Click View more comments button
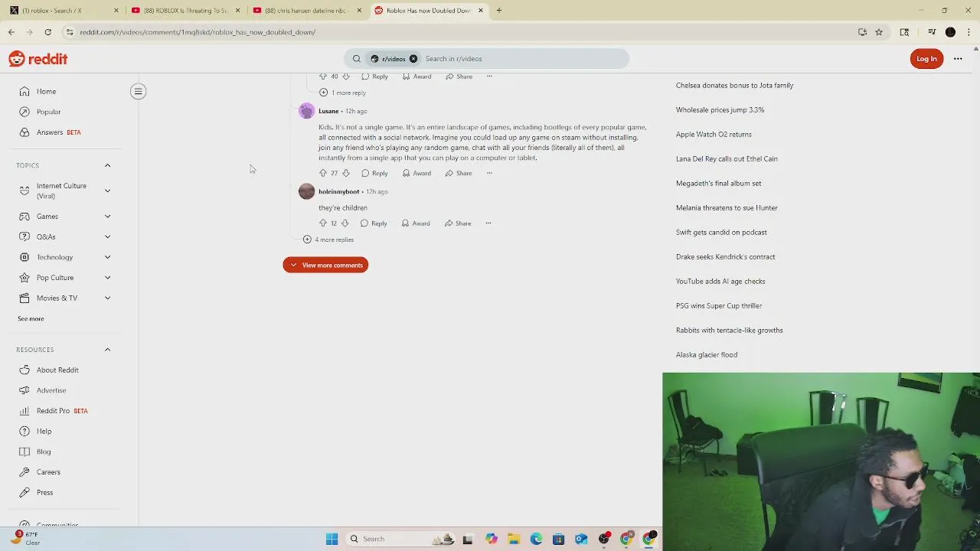980x551 pixels. pyautogui.click(x=325, y=266)
